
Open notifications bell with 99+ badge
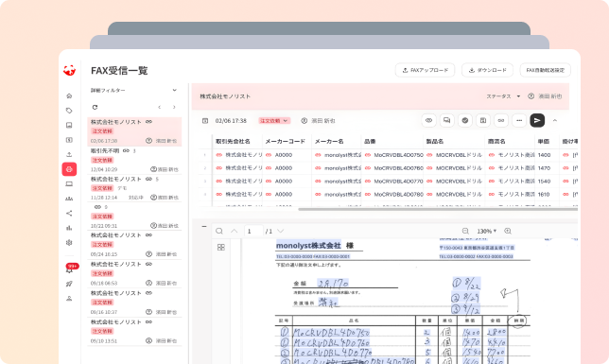pyautogui.click(x=70, y=269)
